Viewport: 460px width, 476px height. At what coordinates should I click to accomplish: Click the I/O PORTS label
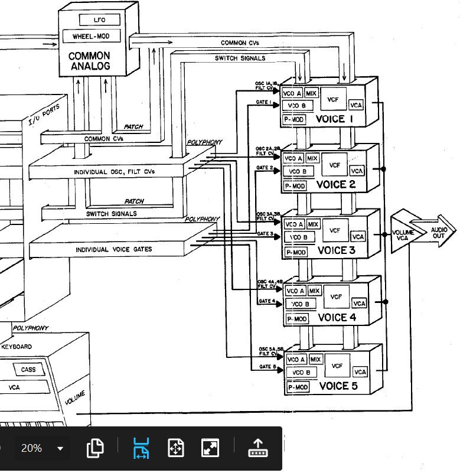click(44, 115)
